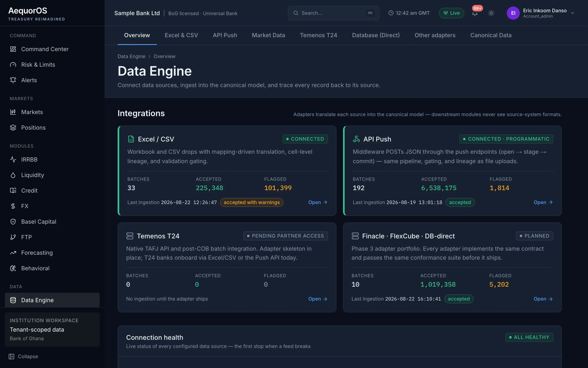The image size is (588, 368).
Task: Open Markets chart icon
Action: click(13, 112)
